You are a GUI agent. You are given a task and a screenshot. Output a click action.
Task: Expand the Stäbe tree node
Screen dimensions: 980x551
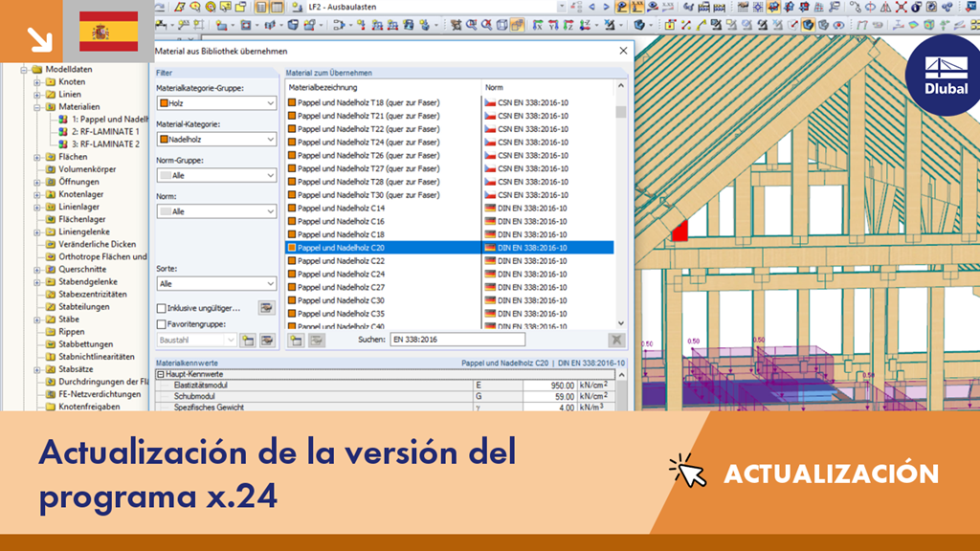(37, 320)
